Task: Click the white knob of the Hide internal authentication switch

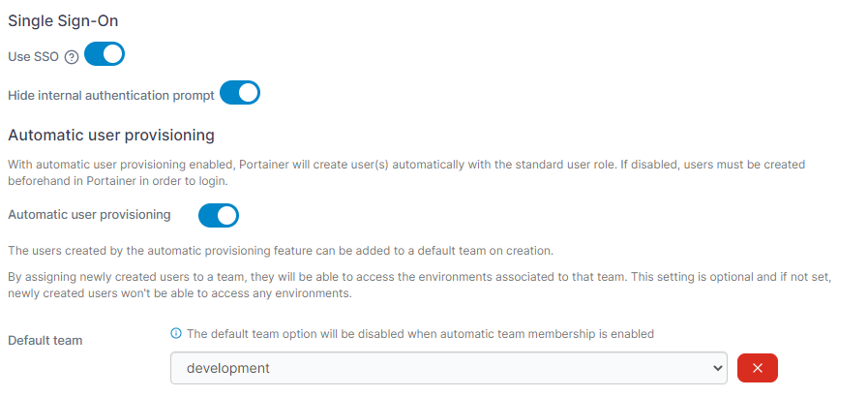Action: (x=248, y=92)
